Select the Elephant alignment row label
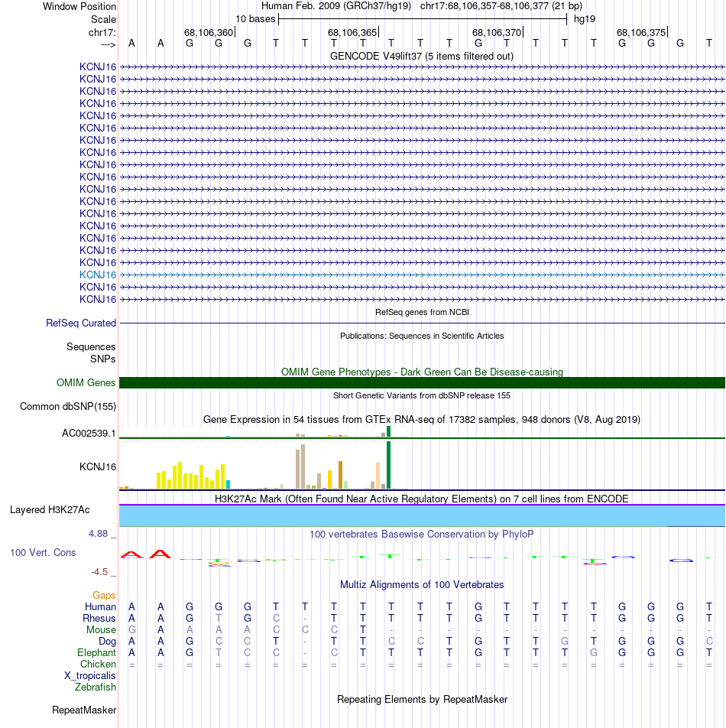Image resolution: width=726 pixels, height=728 pixels. [x=96, y=653]
